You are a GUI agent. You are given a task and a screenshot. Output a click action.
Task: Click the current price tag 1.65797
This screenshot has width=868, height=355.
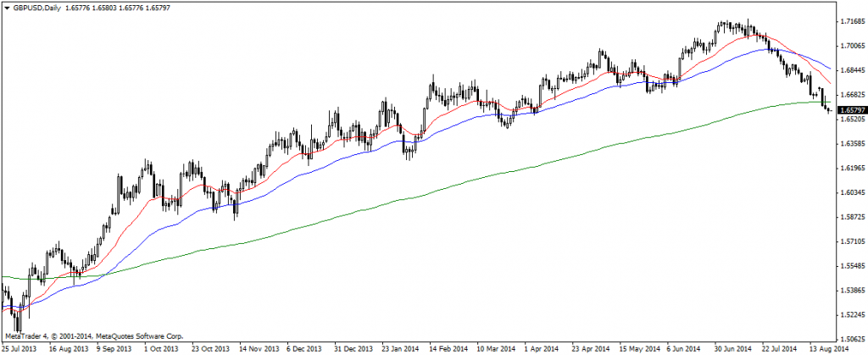[x=850, y=110]
